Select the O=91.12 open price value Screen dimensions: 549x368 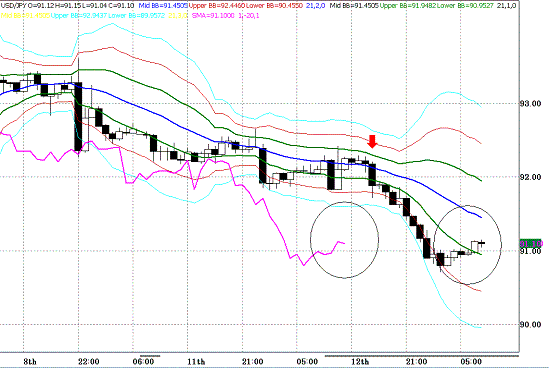[41, 6]
